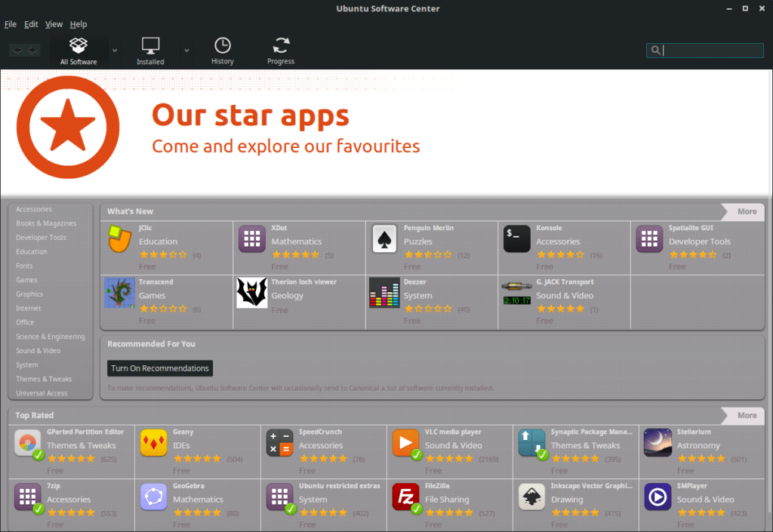Screen dimensions: 773x532
Task: Select the Universal Access category
Action: [x=42, y=394]
